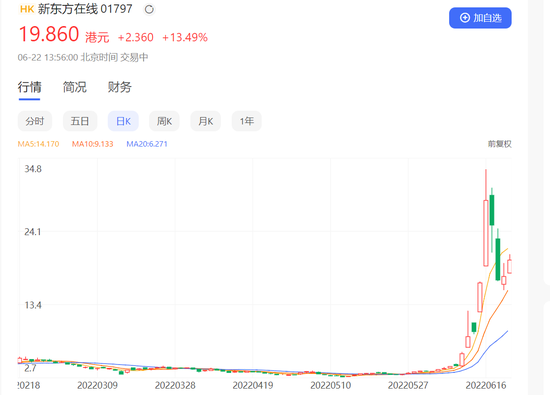
Task: Click the MA10 indicator label
Action: (x=93, y=144)
